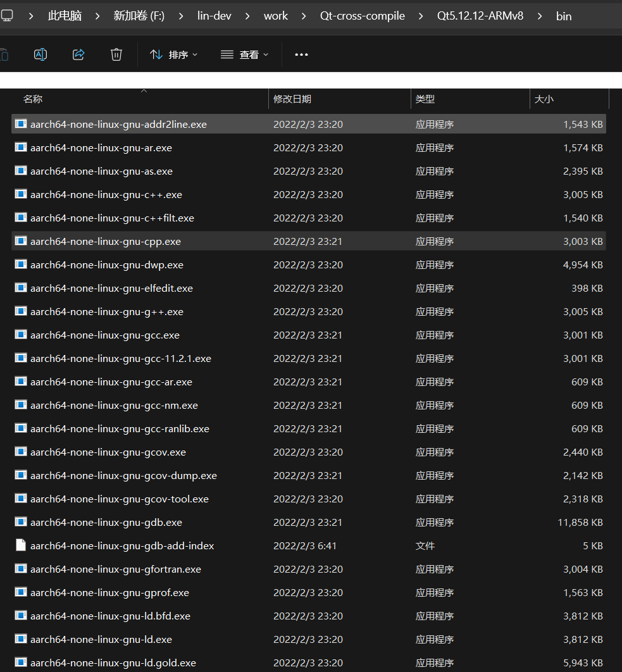Click icon of aarch64-none-linux-gnu-gcov-tool.exe
Viewport: 622px width, 672px height.
[21, 499]
